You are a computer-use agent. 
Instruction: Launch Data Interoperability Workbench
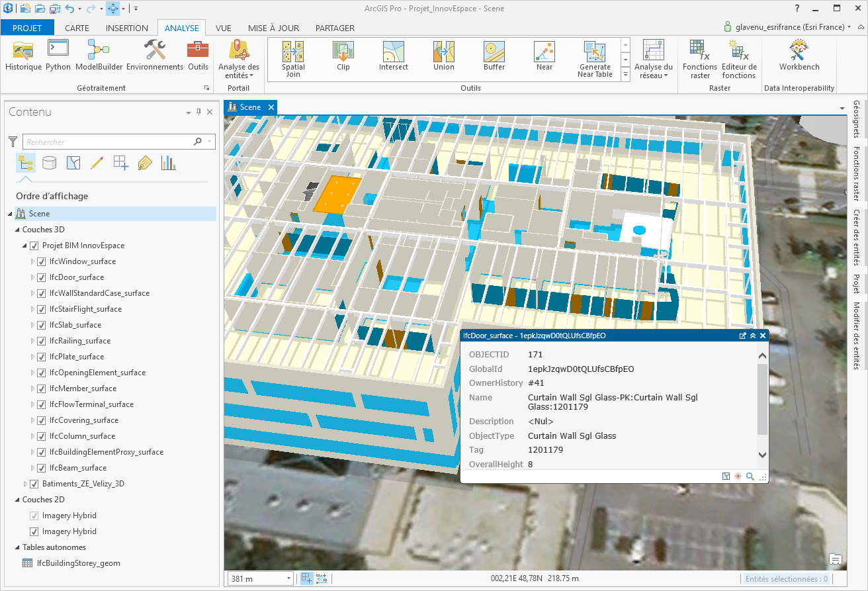click(x=799, y=56)
